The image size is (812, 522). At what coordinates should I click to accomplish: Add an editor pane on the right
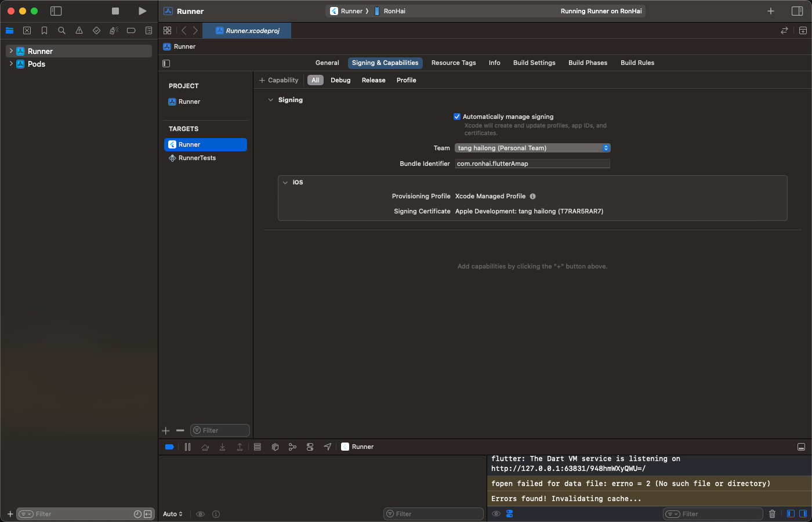[803, 31]
